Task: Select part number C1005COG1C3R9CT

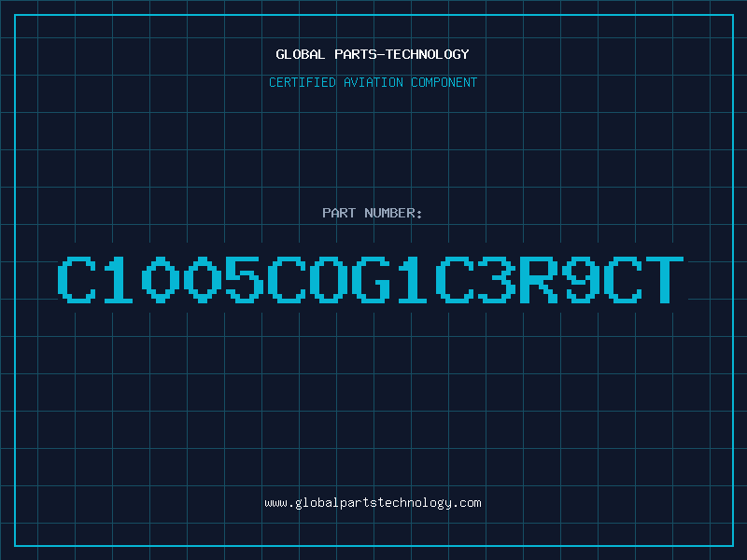Action: pyautogui.click(x=371, y=280)
